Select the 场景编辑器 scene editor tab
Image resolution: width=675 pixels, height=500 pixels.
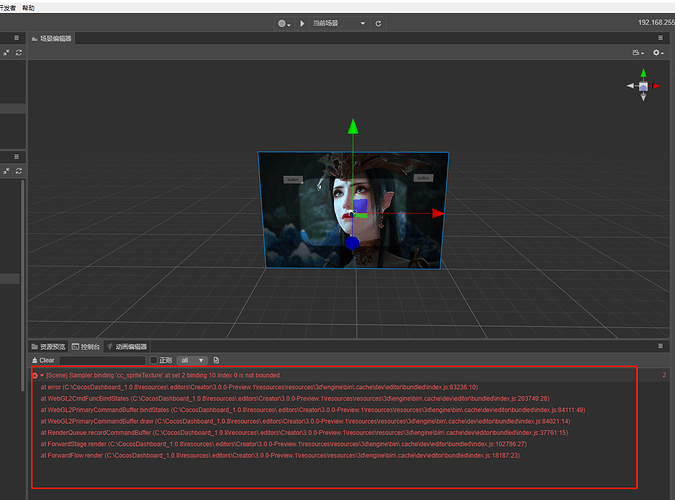52,39
